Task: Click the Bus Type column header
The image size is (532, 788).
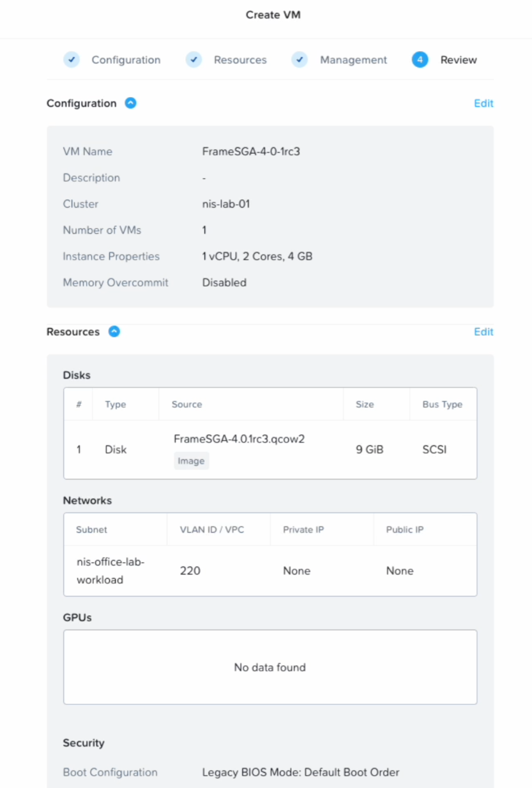Action: tap(442, 404)
